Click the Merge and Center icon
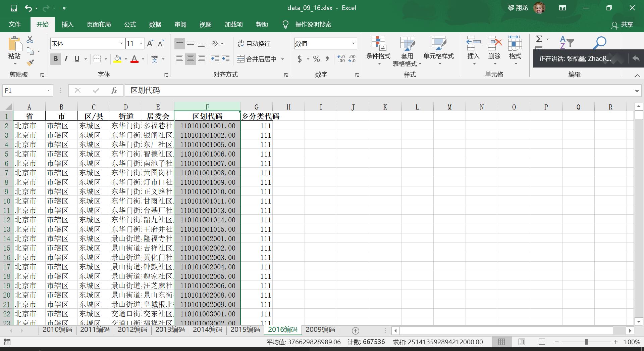The width and height of the screenshot is (644, 351). pos(241,59)
